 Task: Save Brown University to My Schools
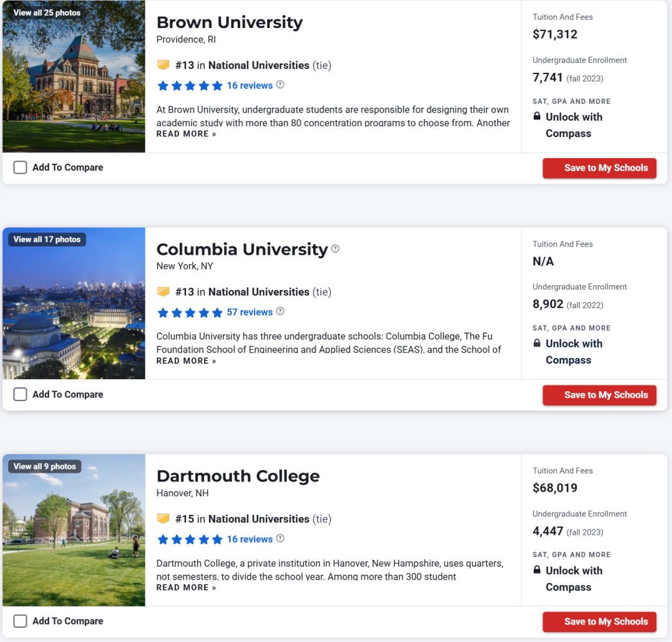(599, 168)
